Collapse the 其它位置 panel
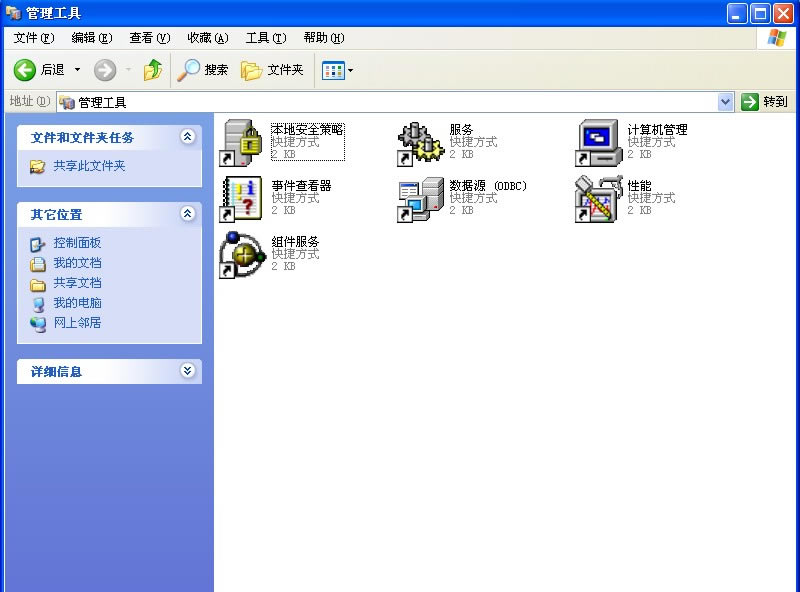Viewport: 800px width, 592px height. pyautogui.click(x=188, y=214)
